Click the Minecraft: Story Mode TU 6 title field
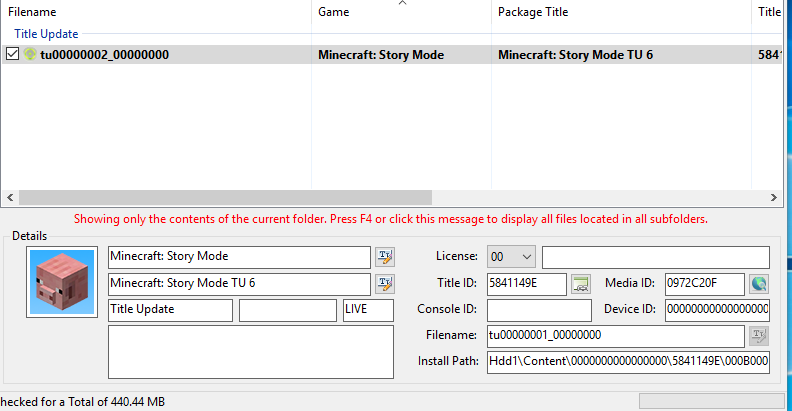 click(239, 284)
